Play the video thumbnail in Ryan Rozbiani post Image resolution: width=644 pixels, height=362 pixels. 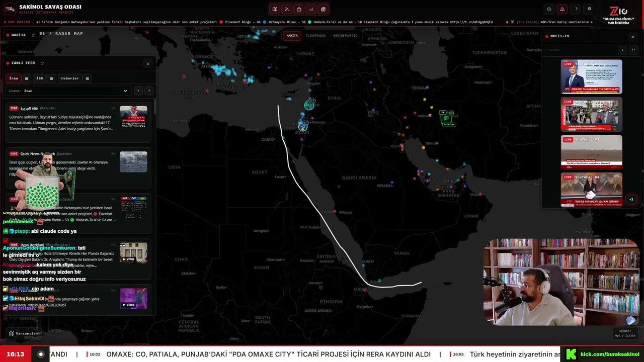(x=133, y=253)
